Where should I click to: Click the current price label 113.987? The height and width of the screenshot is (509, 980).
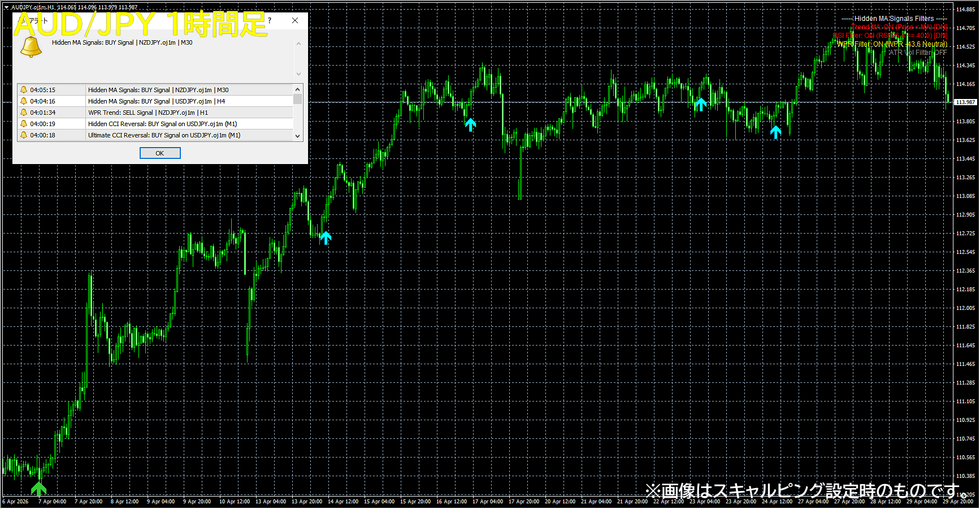coord(965,102)
